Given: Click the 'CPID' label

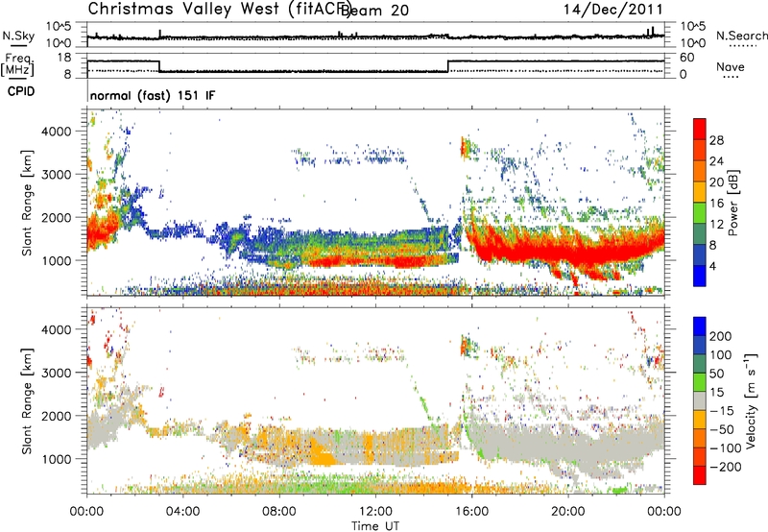Looking at the screenshot, I should (x=21, y=91).
